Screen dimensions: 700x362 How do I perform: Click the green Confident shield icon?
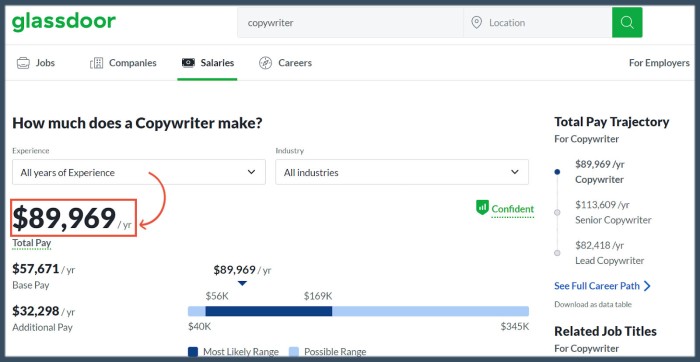(x=482, y=208)
